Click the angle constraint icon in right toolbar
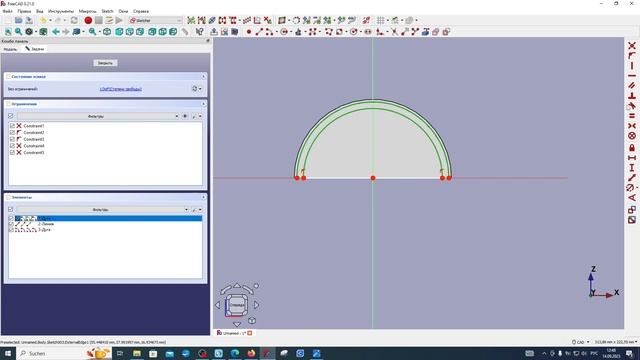 click(632, 198)
